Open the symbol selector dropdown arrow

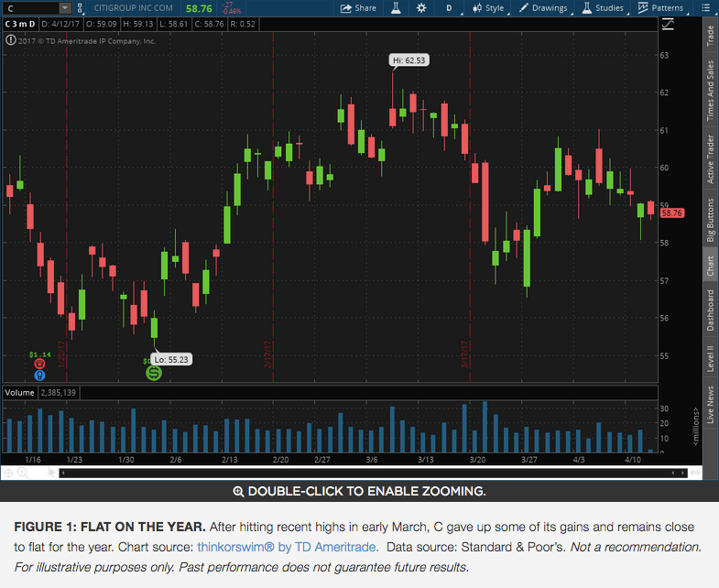pos(65,8)
